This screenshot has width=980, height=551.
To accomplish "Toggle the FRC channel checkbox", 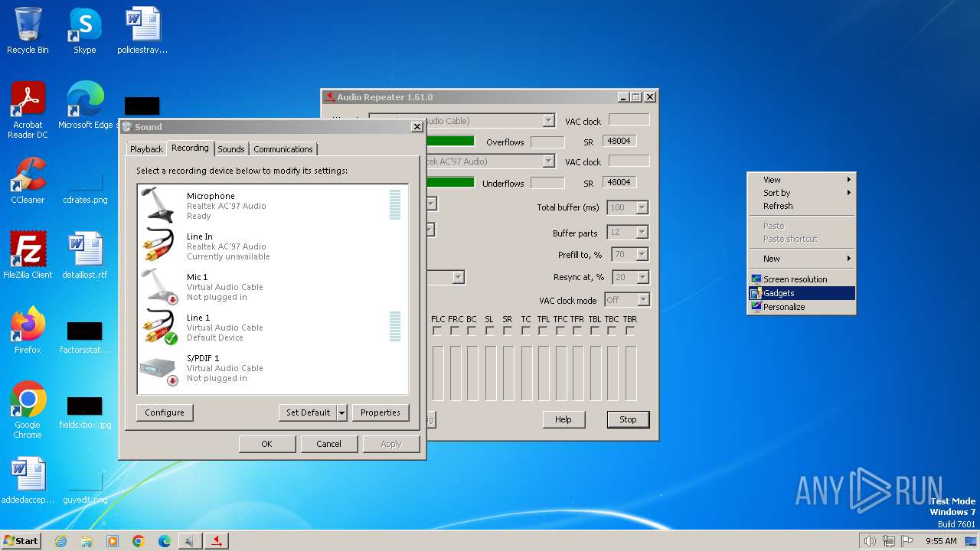I will (x=456, y=331).
